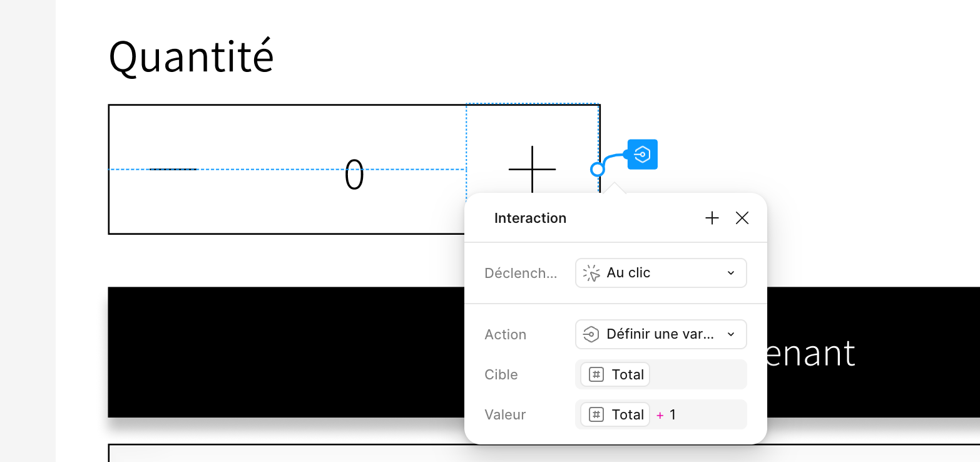Click the plus button of the quantity stepper
The height and width of the screenshot is (462, 980).
click(531, 169)
